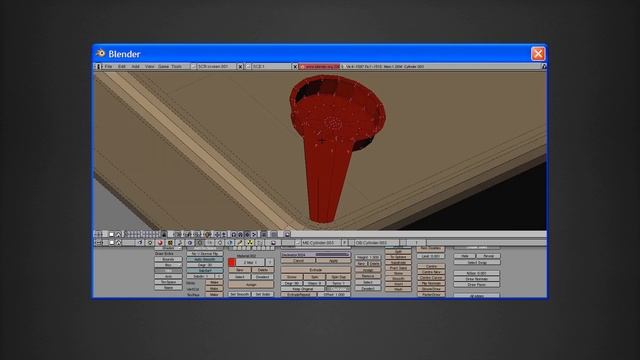Show the Animation buttons context
Viewport: 640px width, 360px height.
click(179, 242)
